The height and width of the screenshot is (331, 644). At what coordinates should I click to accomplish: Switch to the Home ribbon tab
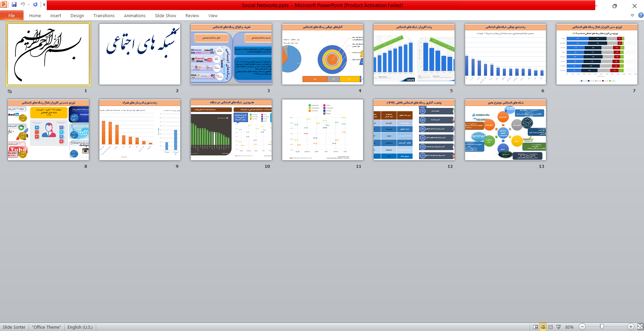[35, 15]
